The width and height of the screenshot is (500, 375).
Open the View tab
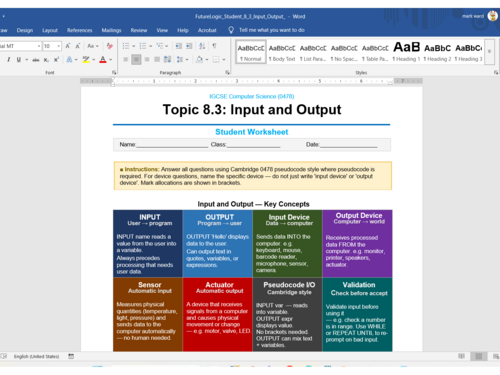pyautogui.click(x=162, y=30)
